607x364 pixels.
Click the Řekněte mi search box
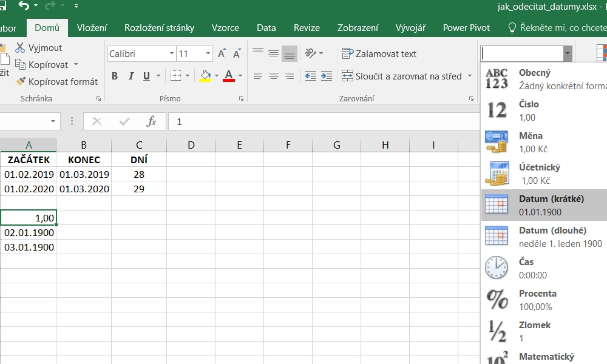557,28
